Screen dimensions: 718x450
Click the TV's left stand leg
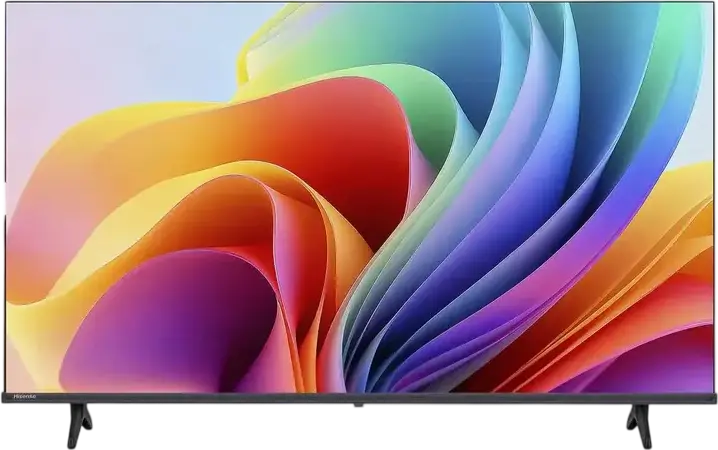pyautogui.click(x=79, y=425)
